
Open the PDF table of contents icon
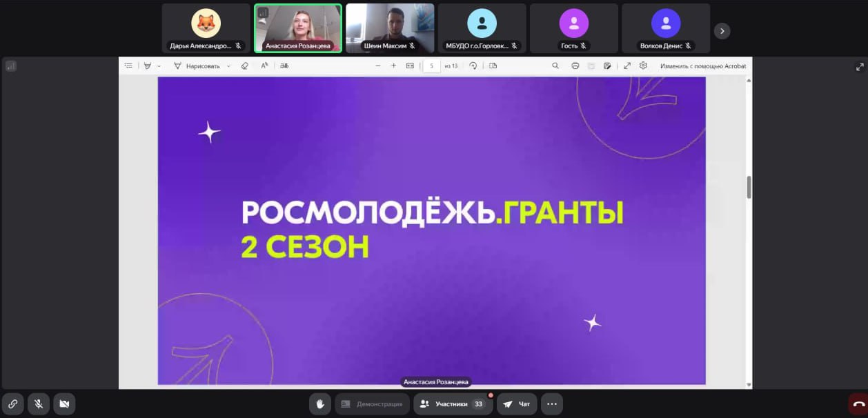pos(128,66)
